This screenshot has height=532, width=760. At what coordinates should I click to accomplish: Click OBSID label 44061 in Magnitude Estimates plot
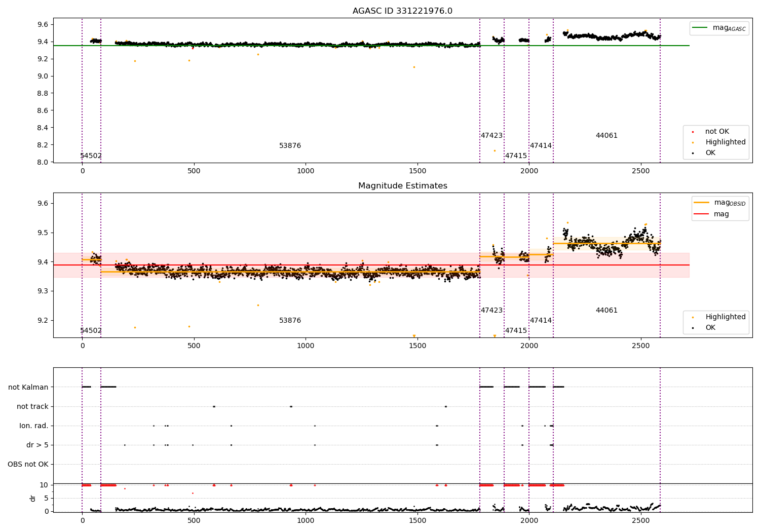606,311
